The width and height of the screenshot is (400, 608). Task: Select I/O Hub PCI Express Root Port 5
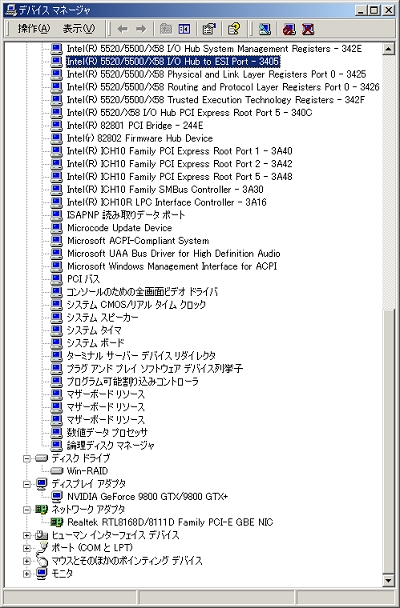click(189, 112)
